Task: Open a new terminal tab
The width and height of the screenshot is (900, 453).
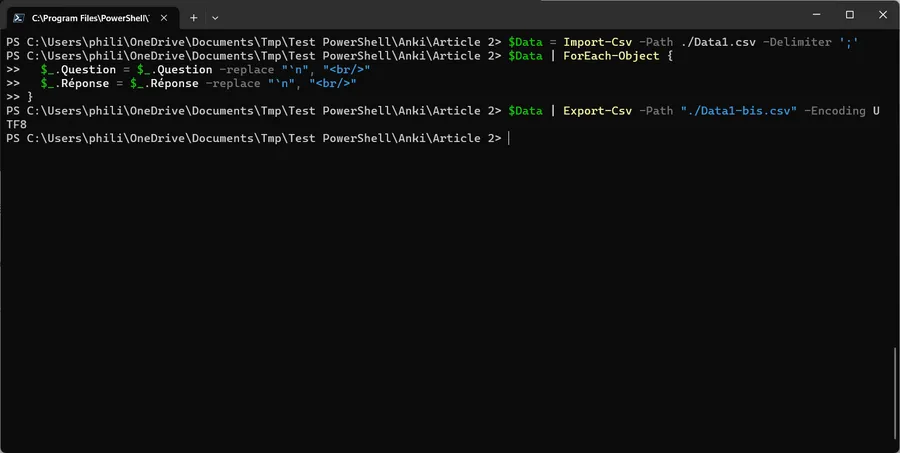Action: [x=194, y=17]
